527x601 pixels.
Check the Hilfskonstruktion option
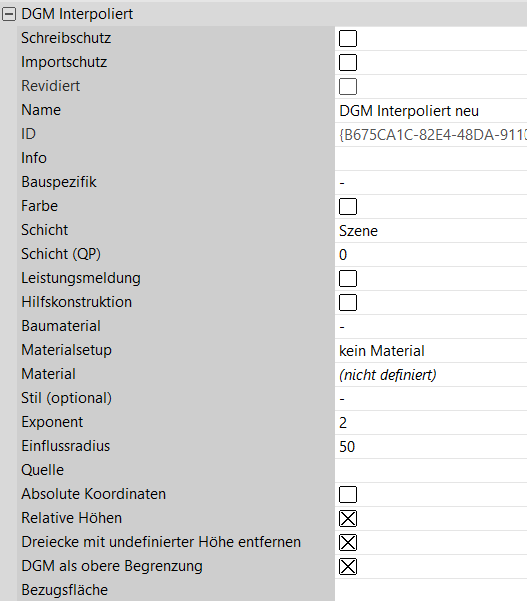click(348, 302)
